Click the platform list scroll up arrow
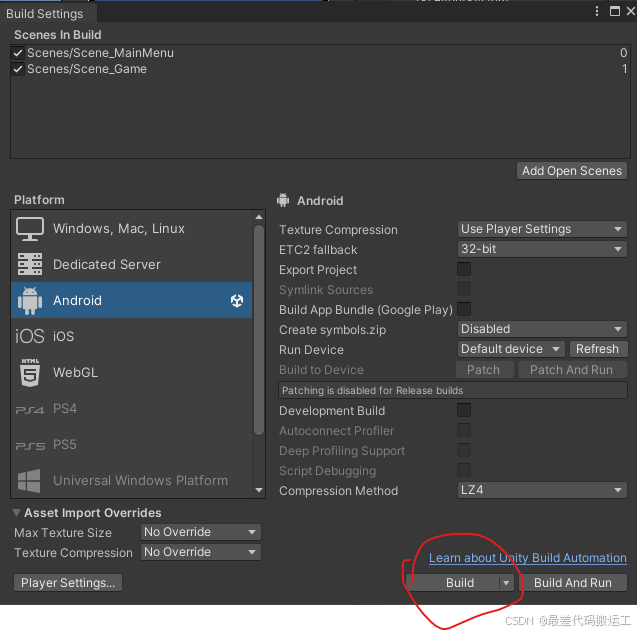 click(259, 217)
